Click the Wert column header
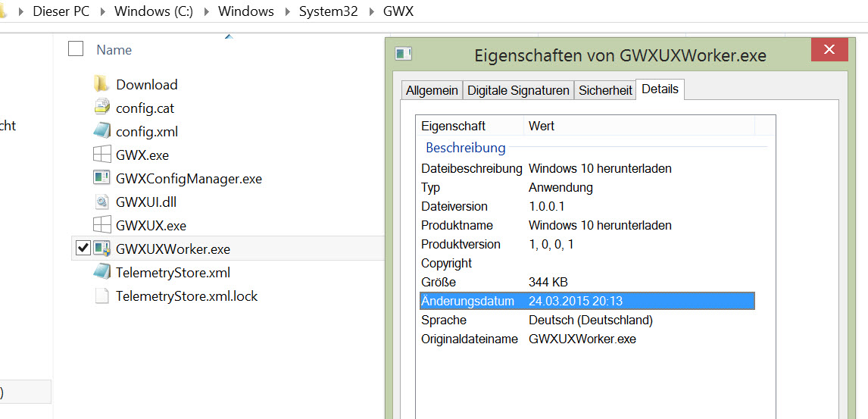The width and height of the screenshot is (868, 419). (639, 126)
